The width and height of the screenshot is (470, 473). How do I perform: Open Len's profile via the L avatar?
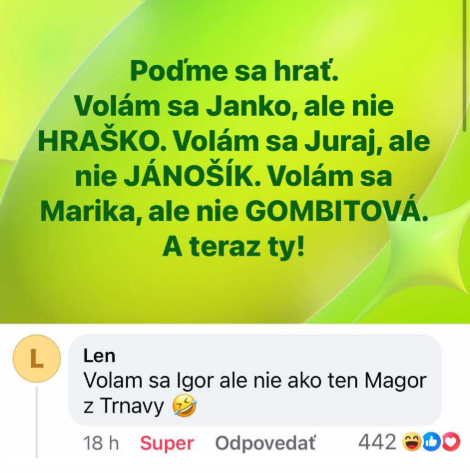click(37, 359)
